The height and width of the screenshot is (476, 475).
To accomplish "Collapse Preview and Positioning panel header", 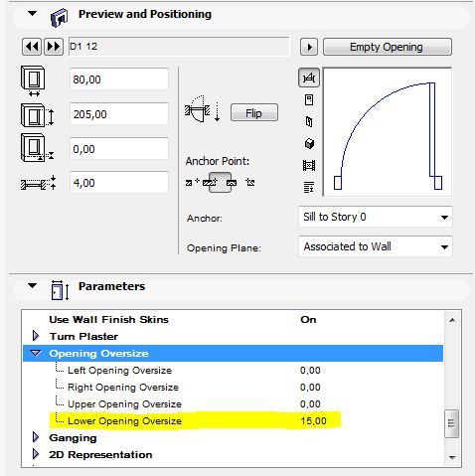I will click(32, 14).
